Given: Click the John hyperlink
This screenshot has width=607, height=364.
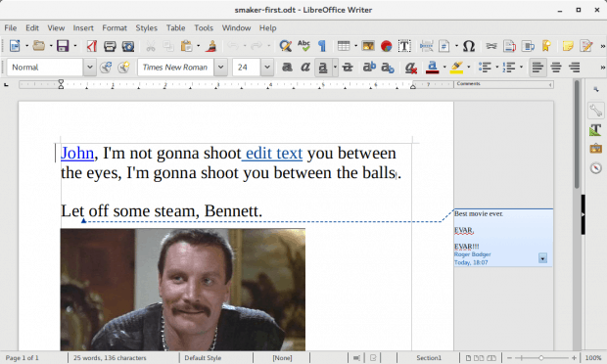Looking at the screenshot, I should [77, 154].
